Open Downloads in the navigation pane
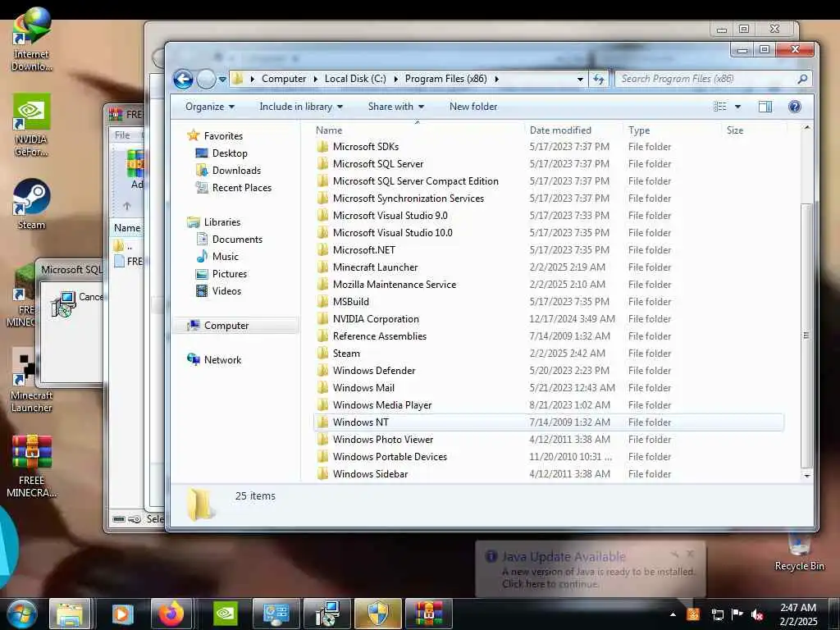840x630 pixels. point(236,171)
